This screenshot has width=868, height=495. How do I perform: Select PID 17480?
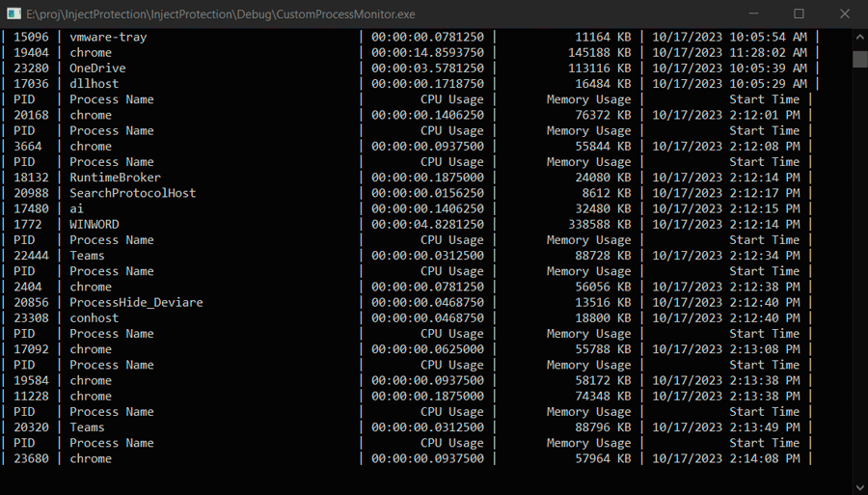click(31, 208)
